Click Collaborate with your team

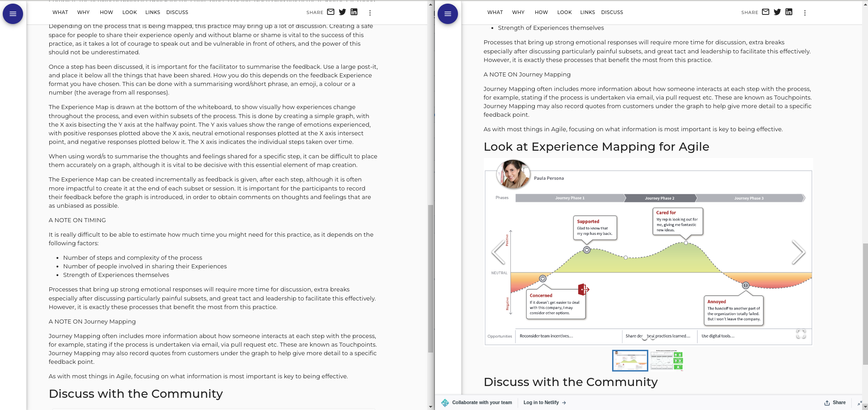(x=482, y=402)
